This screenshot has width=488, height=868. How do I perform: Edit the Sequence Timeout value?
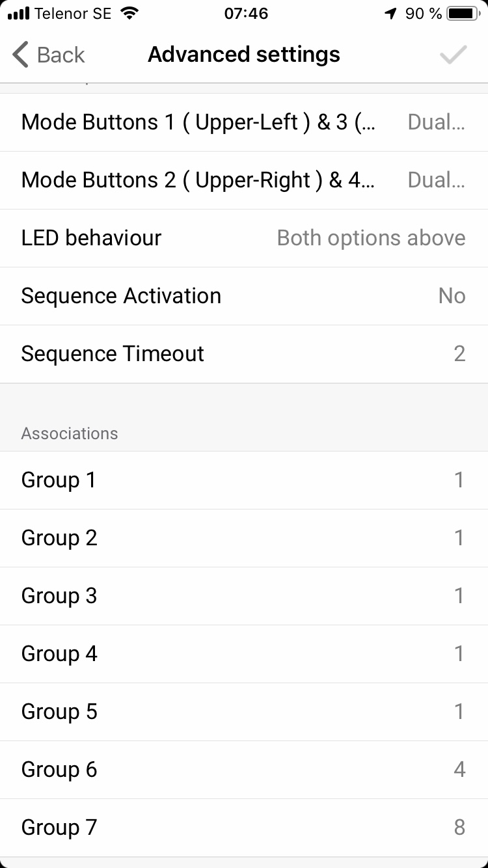point(243,354)
